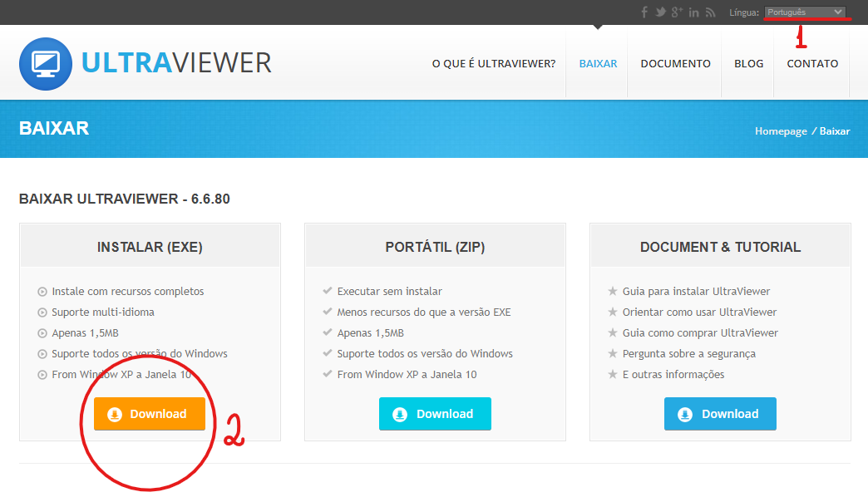Click the star icon beside 'Guia para instalar UltraViewer'

(612, 291)
